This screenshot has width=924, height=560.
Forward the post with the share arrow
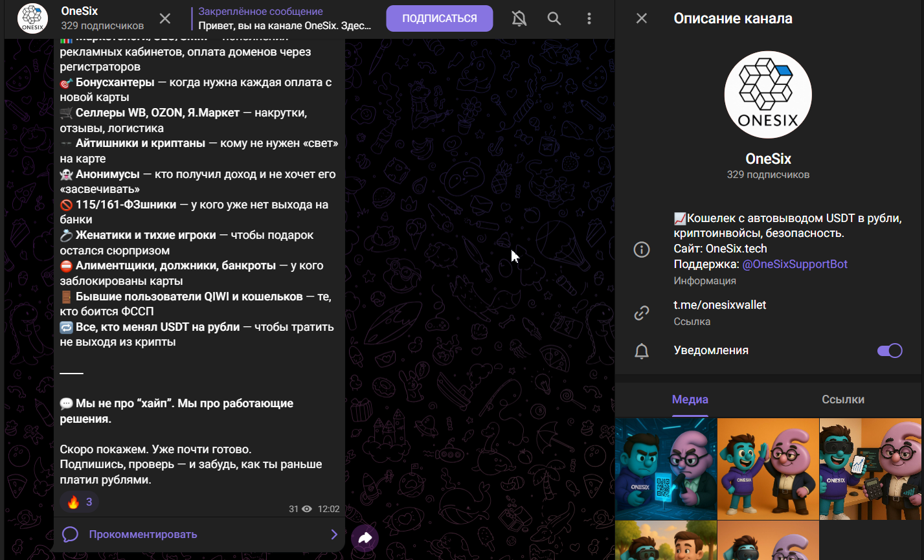tap(365, 538)
